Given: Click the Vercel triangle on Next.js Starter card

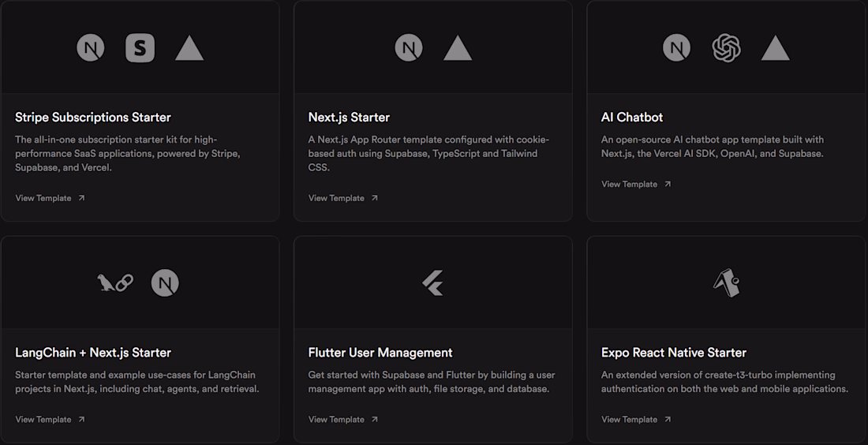Looking at the screenshot, I should tap(458, 50).
